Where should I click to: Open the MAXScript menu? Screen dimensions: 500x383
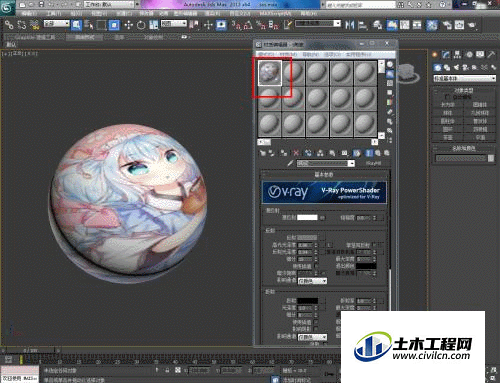point(276,14)
